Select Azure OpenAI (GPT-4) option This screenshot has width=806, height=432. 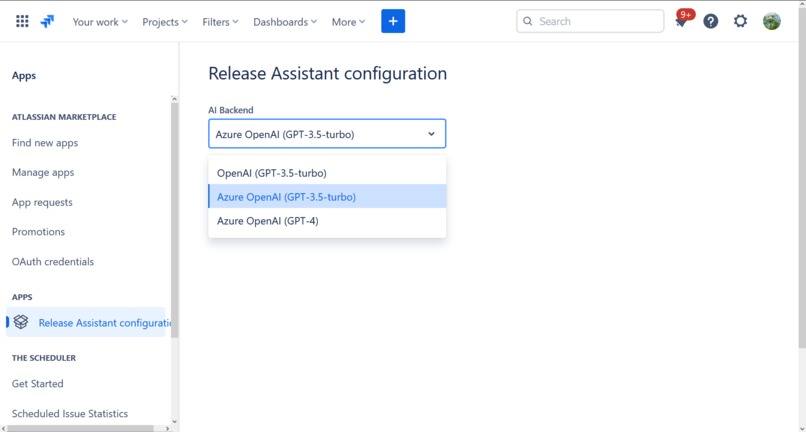coord(327,221)
